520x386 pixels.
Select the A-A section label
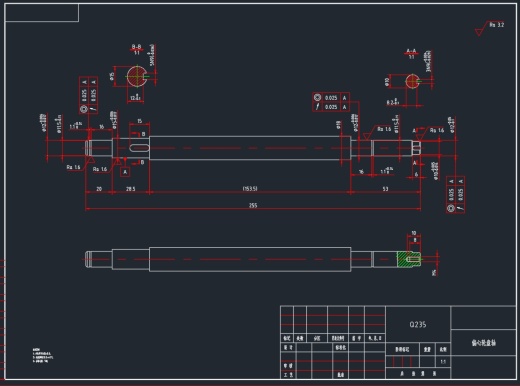pos(412,51)
